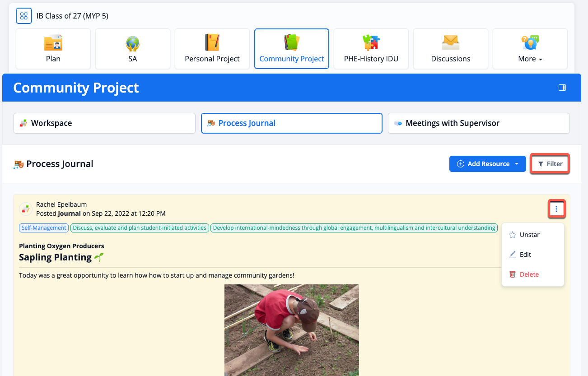Click the class grid icon beside IB Class of 27
This screenshot has height=376, width=588.
click(23, 16)
